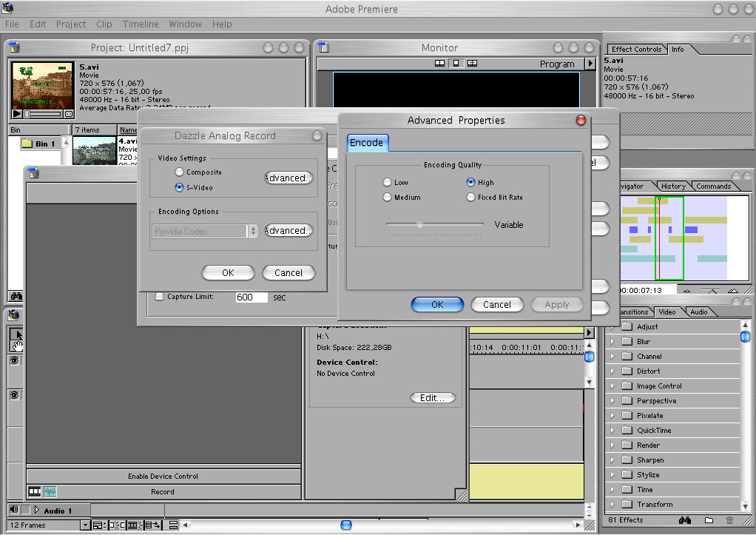Click the Project window title bar icon
This screenshot has height=535, width=756.
point(15,47)
